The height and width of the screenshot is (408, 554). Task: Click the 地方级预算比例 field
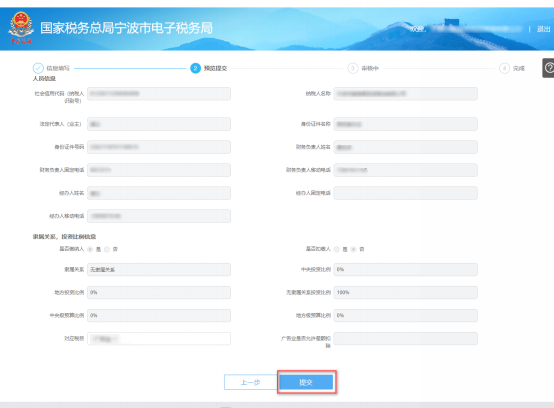[x=405, y=315]
